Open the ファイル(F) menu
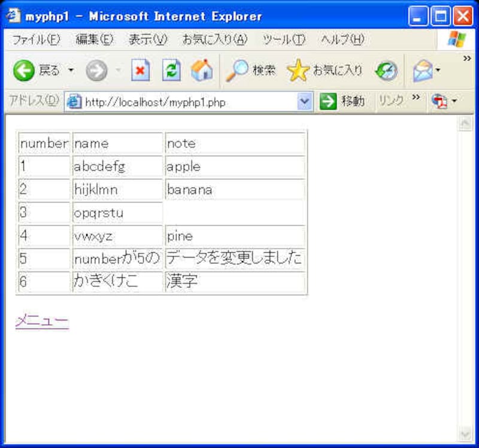The width and height of the screenshot is (479, 448). 36,40
